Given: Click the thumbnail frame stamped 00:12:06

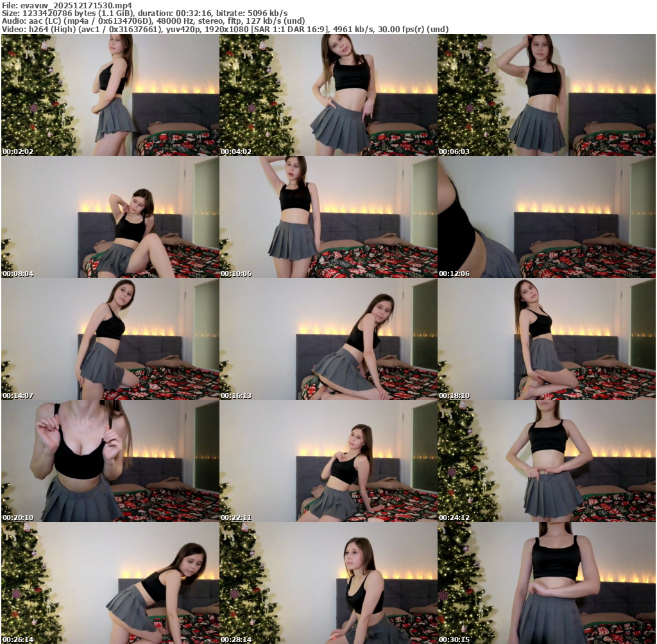Looking at the screenshot, I should click(x=547, y=217).
